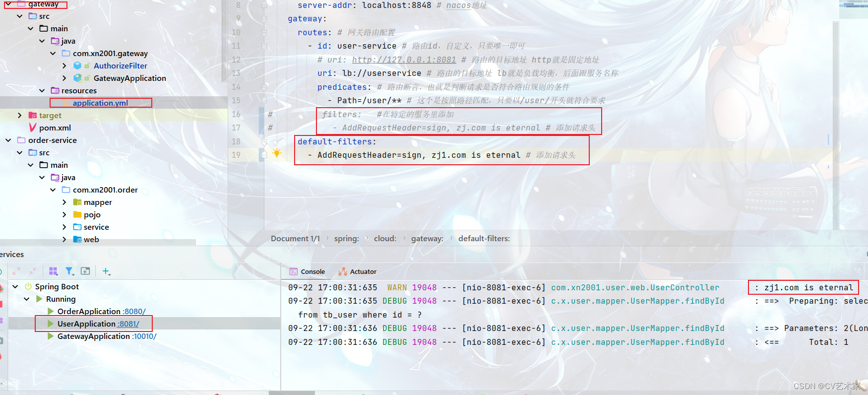
Task: Click the com.xn2001.user.web.UserController log link
Action: pos(635,287)
